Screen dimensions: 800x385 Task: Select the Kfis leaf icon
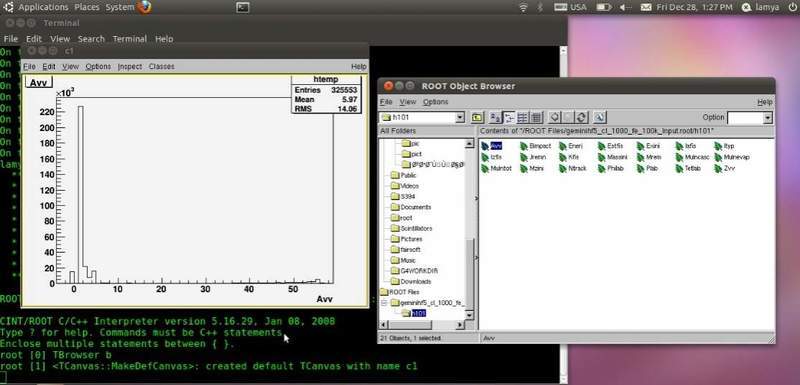tap(563, 158)
